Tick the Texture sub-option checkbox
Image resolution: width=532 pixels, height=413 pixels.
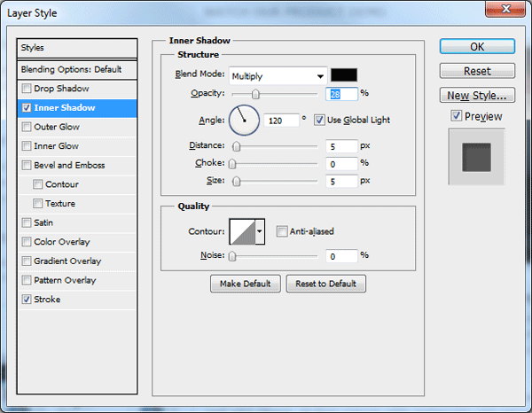[37, 204]
